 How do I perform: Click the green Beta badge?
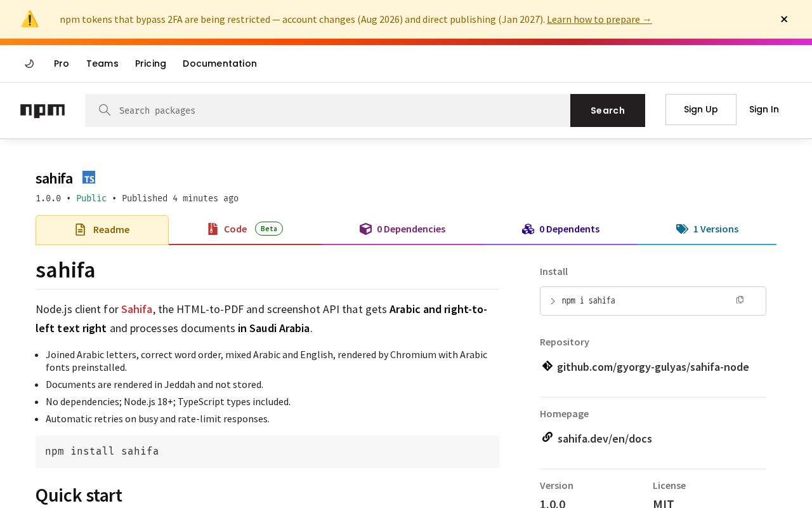click(269, 229)
